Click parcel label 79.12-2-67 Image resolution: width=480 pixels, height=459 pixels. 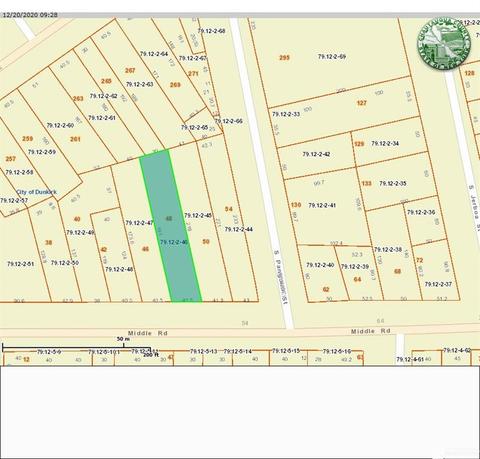click(193, 58)
